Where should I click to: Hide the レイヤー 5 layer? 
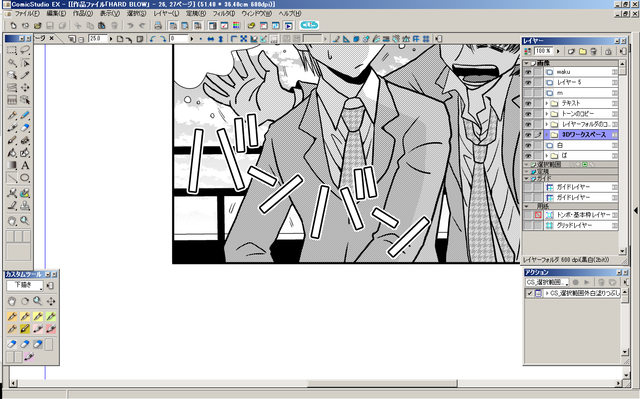(x=528, y=82)
